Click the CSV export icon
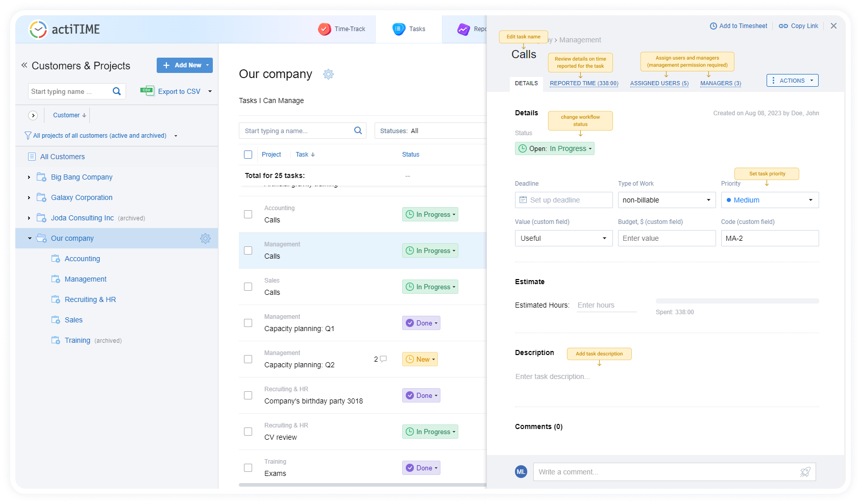The width and height of the screenshot is (861, 504). (147, 91)
